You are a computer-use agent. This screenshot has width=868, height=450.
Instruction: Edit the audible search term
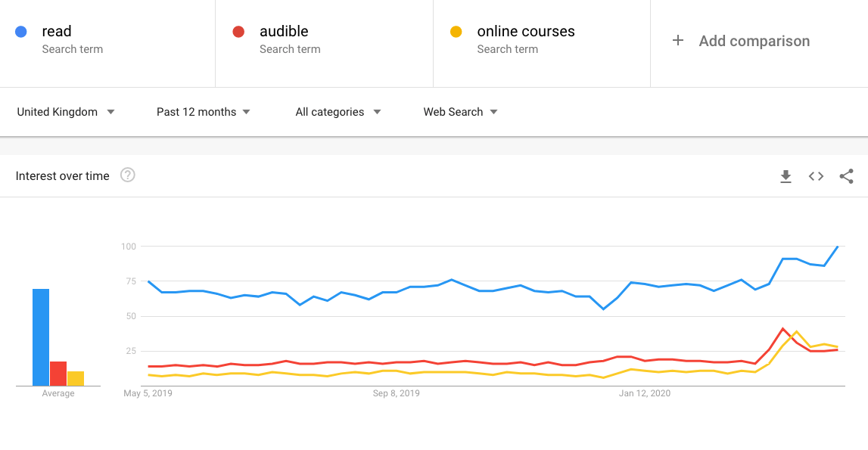tap(284, 32)
